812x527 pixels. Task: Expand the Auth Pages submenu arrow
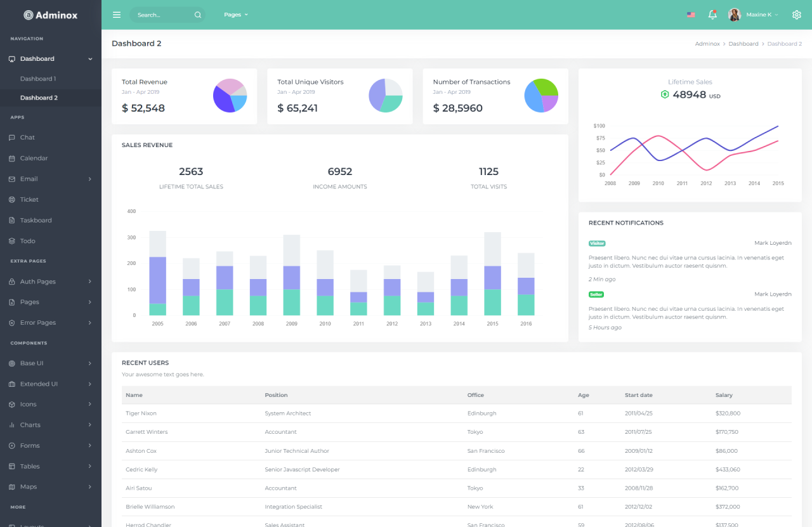90,282
